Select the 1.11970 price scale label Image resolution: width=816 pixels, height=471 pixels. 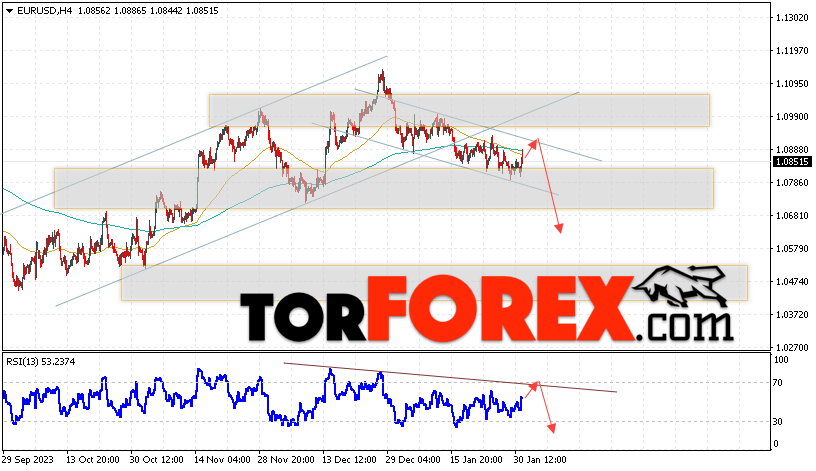(x=792, y=50)
